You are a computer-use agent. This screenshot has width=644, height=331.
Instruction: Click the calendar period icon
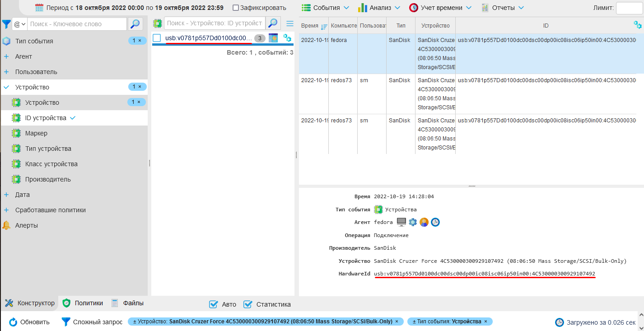click(39, 8)
